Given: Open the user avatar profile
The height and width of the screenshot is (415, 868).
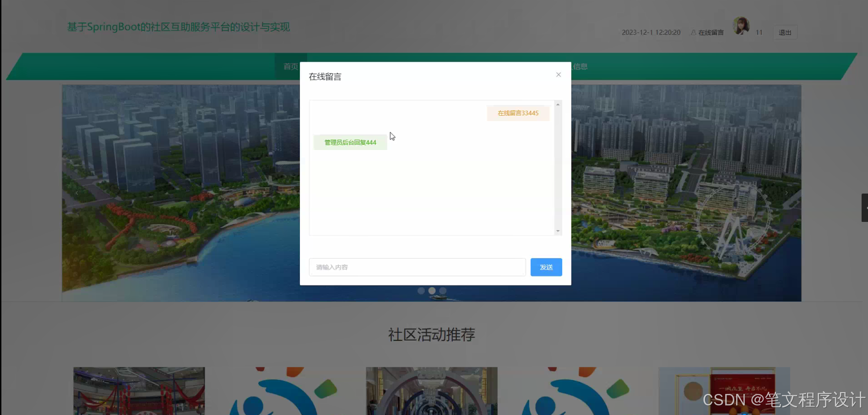Looking at the screenshot, I should pos(741,26).
